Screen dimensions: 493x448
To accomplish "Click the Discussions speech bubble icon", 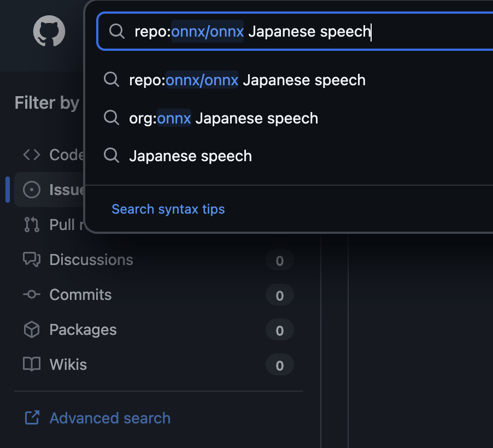I will (32, 260).
